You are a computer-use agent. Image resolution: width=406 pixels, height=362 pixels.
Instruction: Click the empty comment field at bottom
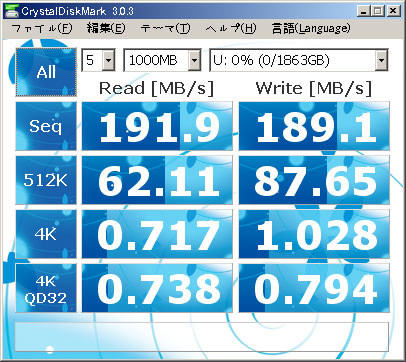[x=202, y=337]
